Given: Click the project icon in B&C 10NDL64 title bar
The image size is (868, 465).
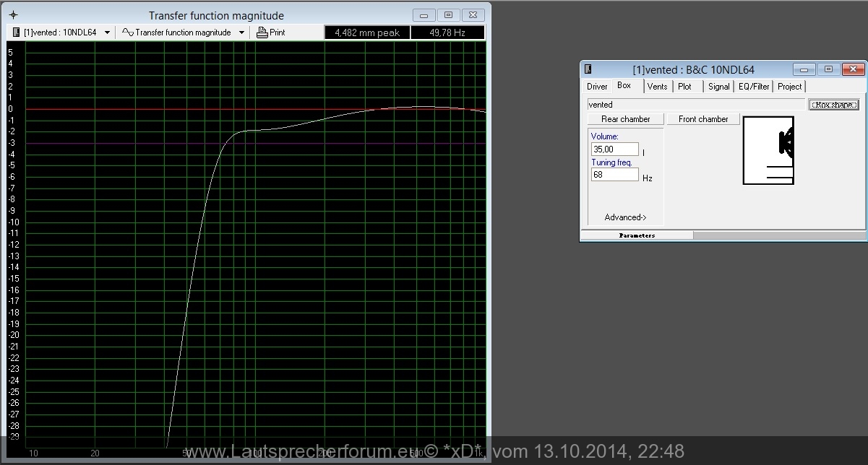Looking at the screenshot, I should [x=588, y=69].
